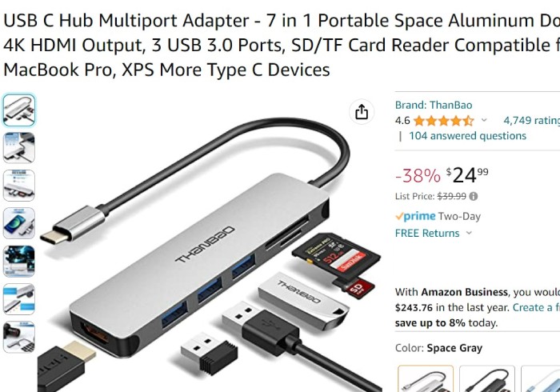The image size is (560, 392).
Task: Choose the Space Gray color swatch
Action: [x=426, y=378]
